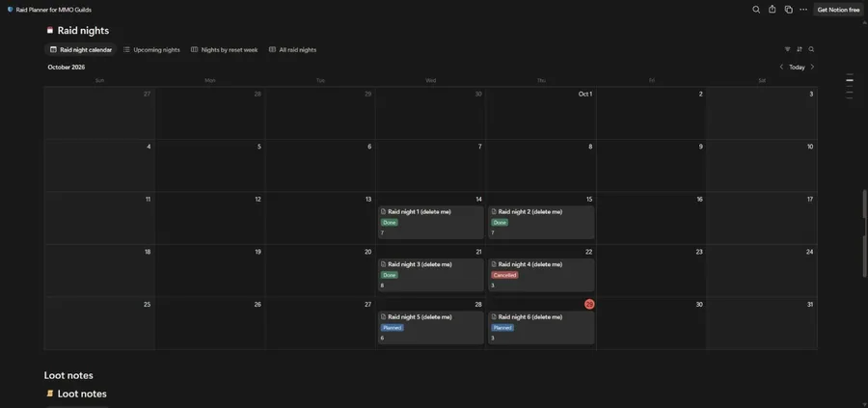Click the date number 23
Viewport: 868px width, 408px height.
699,252
